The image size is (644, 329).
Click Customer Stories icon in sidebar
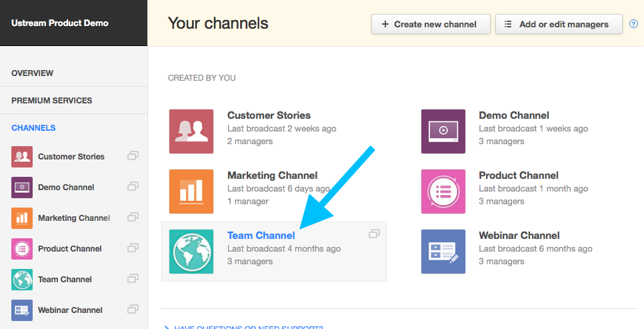point(22,157)
